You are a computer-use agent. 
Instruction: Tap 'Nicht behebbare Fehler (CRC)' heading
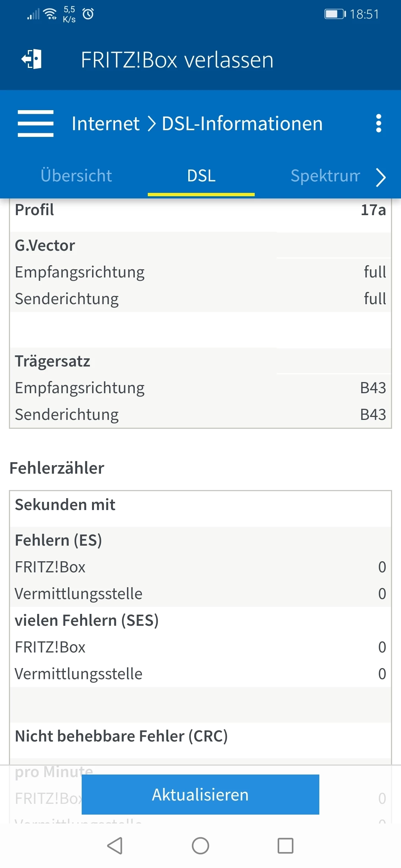[121, 736]
